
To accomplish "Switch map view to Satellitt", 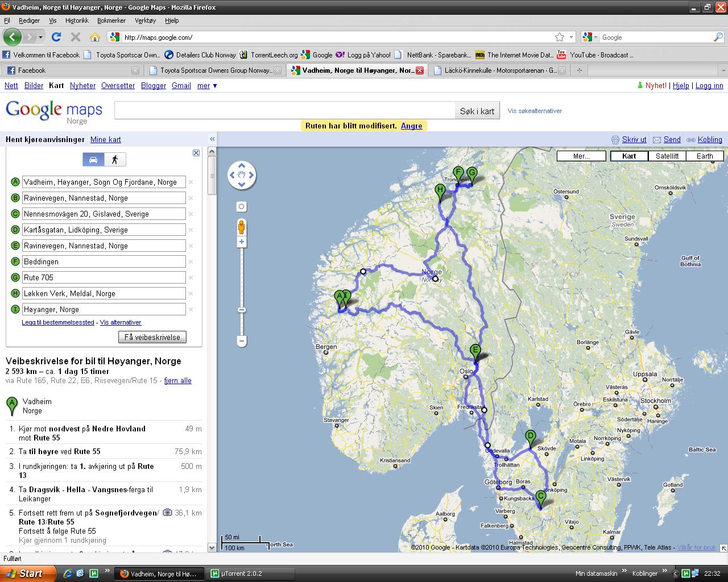I will pos(667,156).
